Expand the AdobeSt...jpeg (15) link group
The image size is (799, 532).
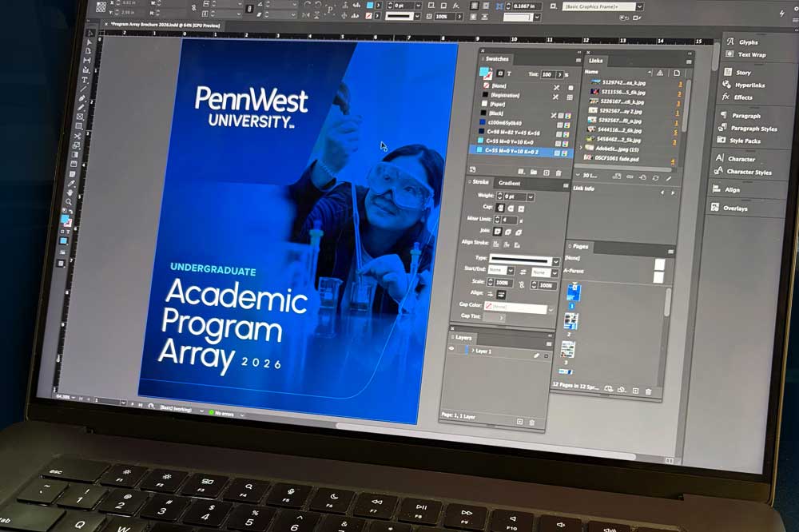click(x=580, y=148)
